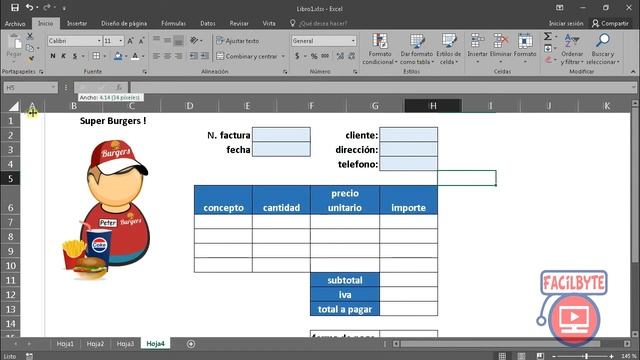Image resolution: width=640 pixels, height=360 pixels.
Task: Click the fill color bucket swatch
Action: 118,56
